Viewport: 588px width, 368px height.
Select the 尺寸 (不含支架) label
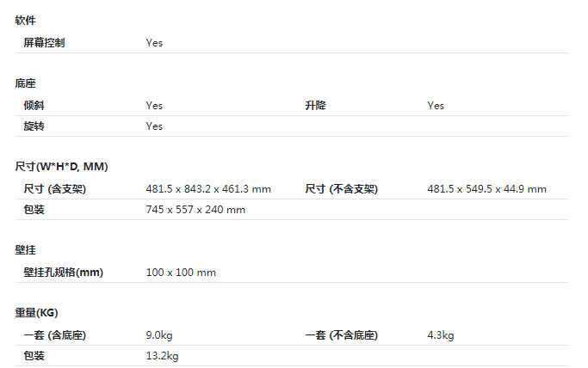pos(341,188)
